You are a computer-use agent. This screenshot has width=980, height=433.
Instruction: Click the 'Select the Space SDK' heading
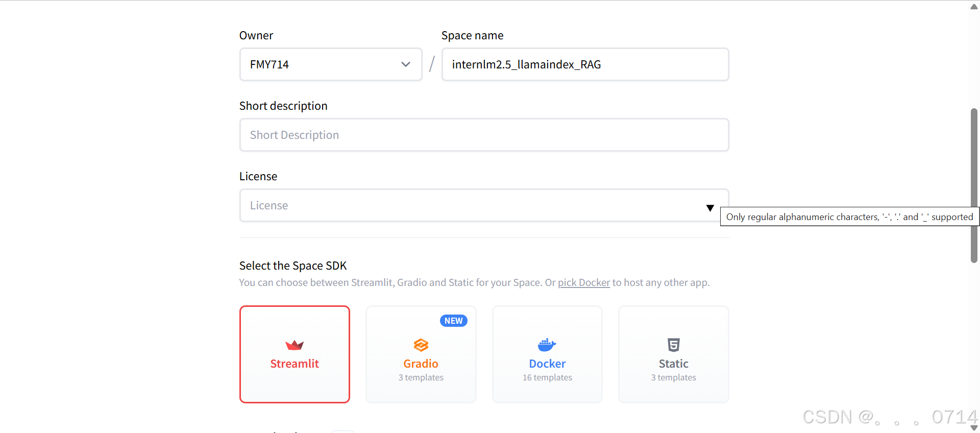(293, 266)
